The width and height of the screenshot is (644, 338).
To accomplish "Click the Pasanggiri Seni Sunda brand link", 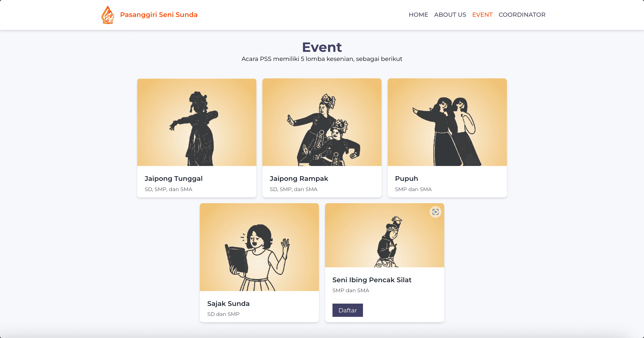I will [x=159, y=15].
